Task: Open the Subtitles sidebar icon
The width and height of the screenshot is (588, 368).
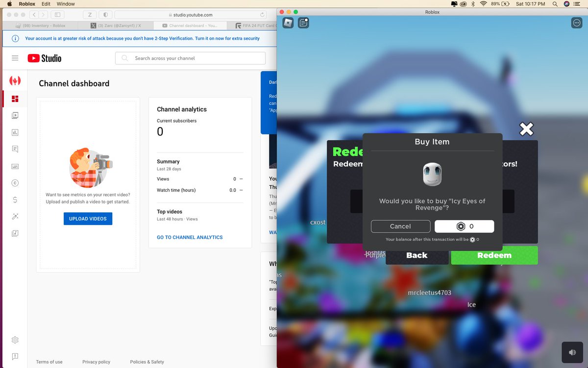Action: (x=15, y=166)
